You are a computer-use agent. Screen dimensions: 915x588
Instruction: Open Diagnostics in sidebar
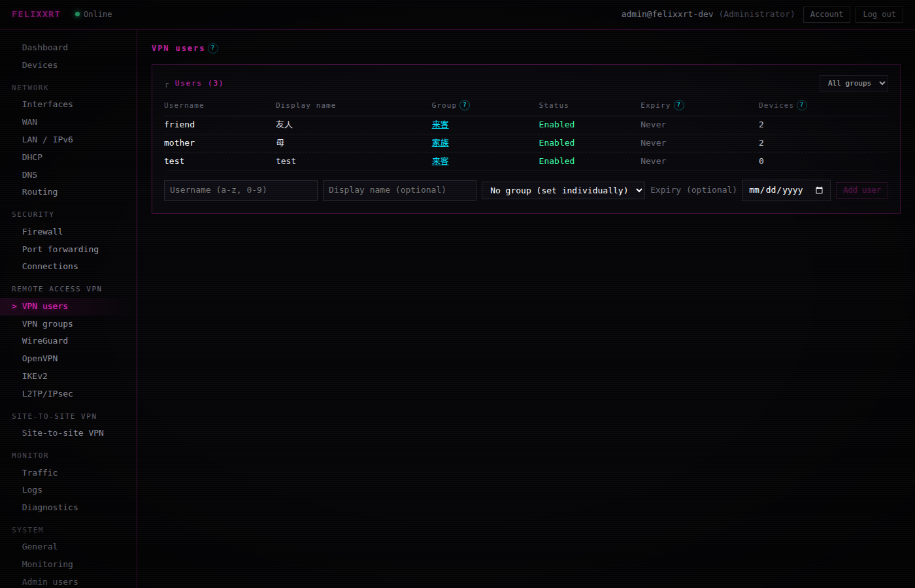[x=50, y=508]
